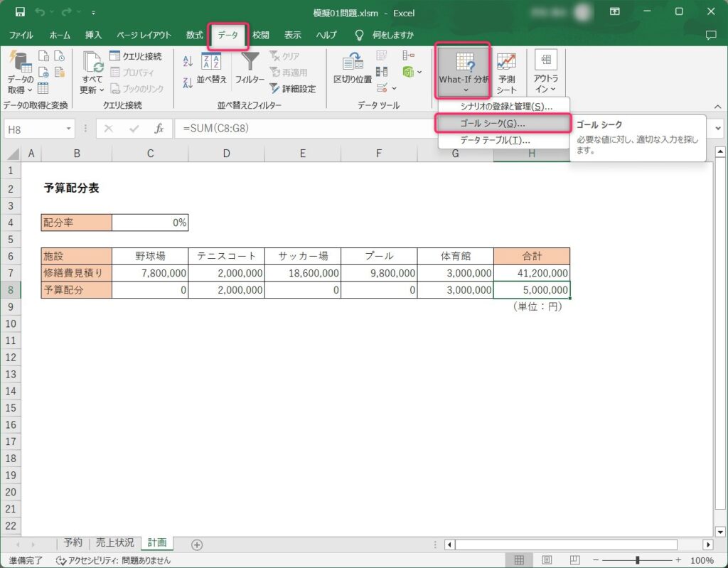728x568 pixels.
Task: Click the Advanced filter settings button
Action: pos(292,89)
